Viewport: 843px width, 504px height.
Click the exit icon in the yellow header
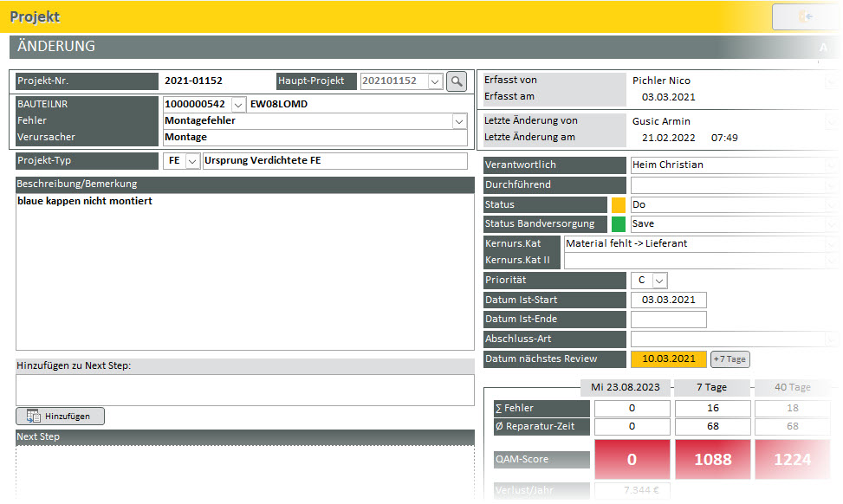[x=806, y=16]
